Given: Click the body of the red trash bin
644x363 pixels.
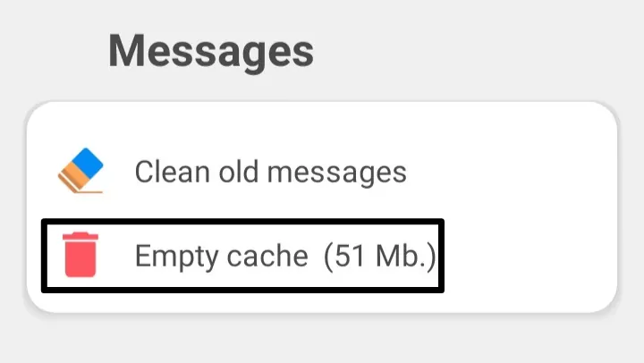Looking at the screenshot, I should pos(80,259).
